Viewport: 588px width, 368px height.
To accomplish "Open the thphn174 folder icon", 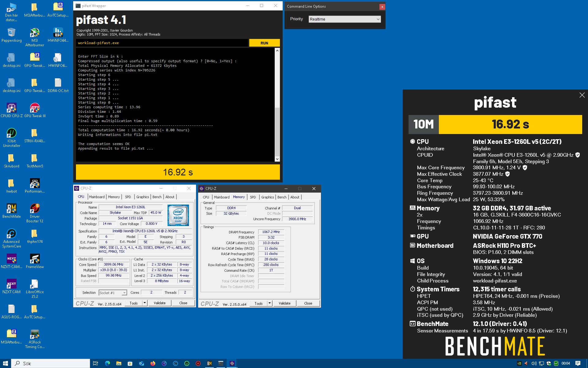I will coord(35,236).
